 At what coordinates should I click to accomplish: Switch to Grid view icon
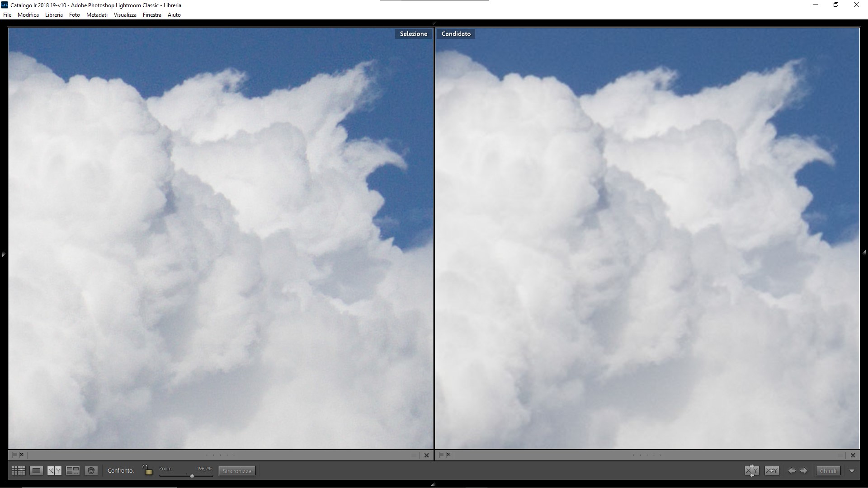pos(19,471)
